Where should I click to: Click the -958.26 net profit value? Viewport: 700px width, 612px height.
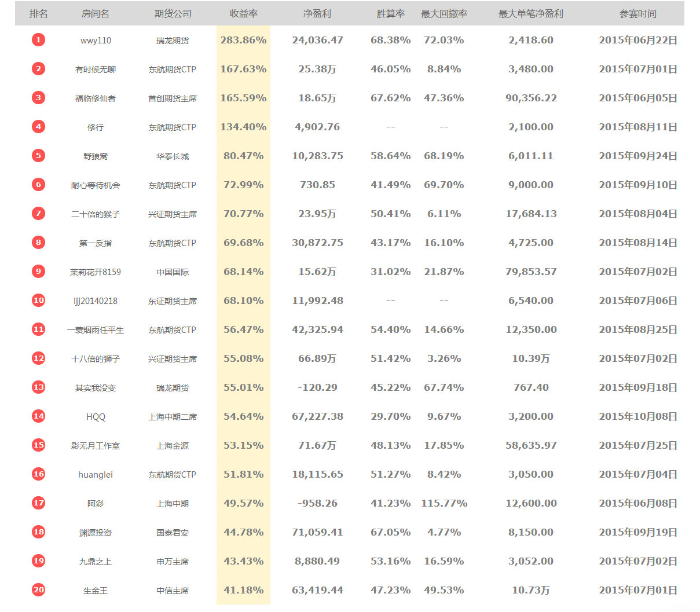coord(317,503)
